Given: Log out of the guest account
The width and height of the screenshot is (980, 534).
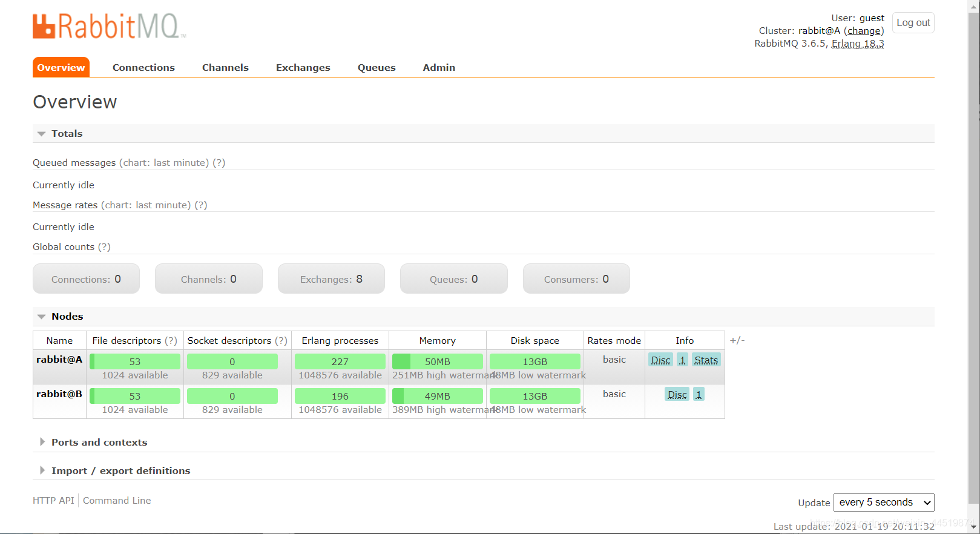Looking at the screenshot, I should (x=913, y=22).
